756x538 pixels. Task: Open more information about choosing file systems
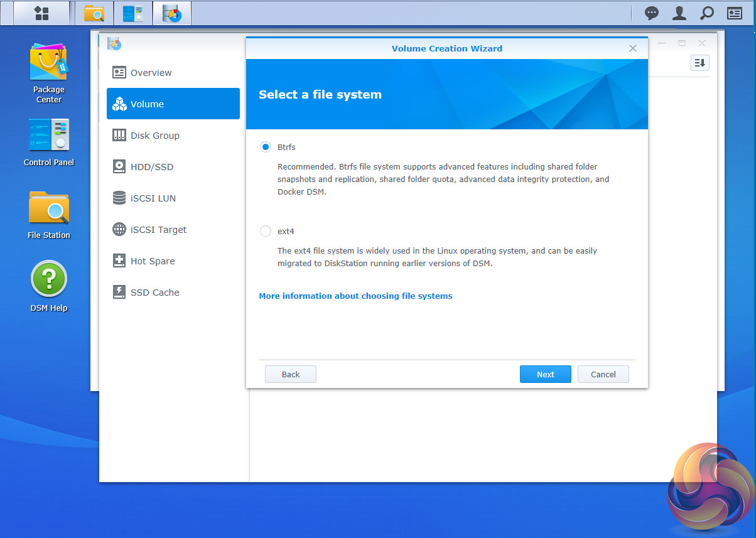click(355, 296)
